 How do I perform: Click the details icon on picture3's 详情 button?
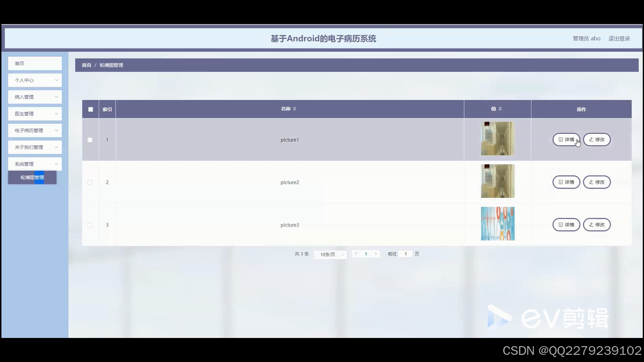(x=560, y=224)
